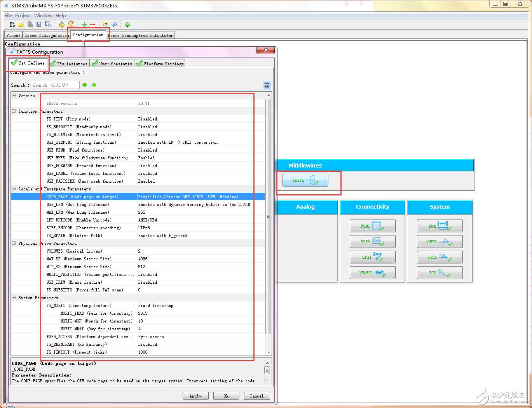The image size is (532, 408).
Task: Open the SDIO connectivity configuration button
Action: tap(372, 241)
